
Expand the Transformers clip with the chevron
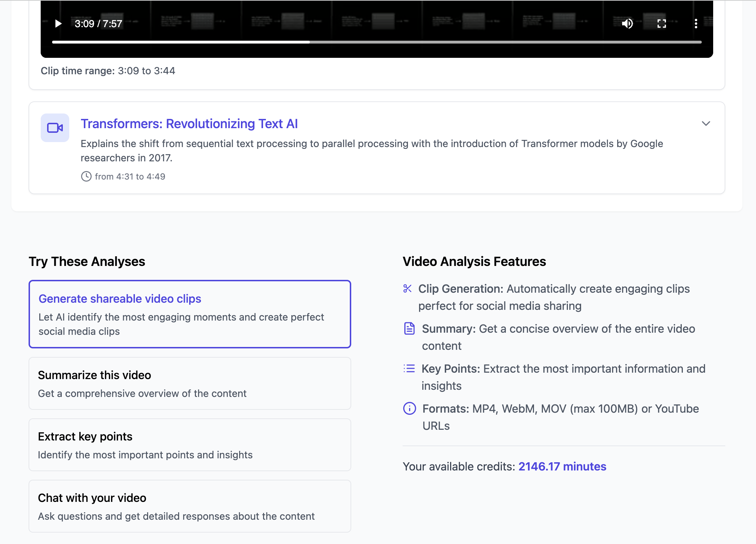click(706, 124)
